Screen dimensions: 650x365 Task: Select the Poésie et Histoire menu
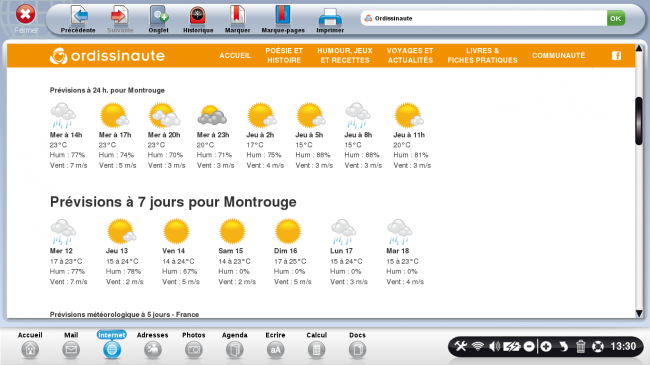(x=284, y=55)
